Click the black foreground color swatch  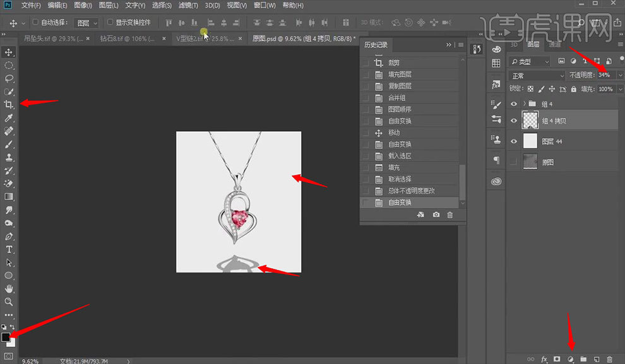coord(6,337)
